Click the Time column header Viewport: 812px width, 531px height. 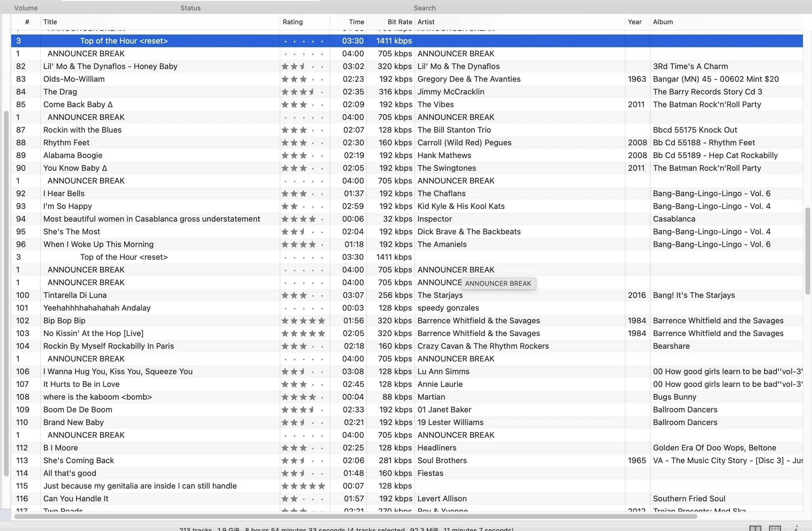(356, 22)
